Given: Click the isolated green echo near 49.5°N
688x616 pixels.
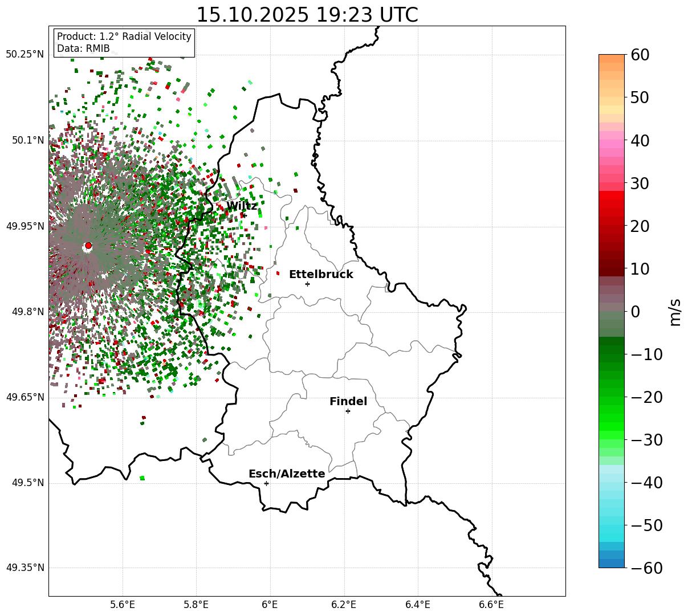Looking at the screenshot, I should [142, 478].
